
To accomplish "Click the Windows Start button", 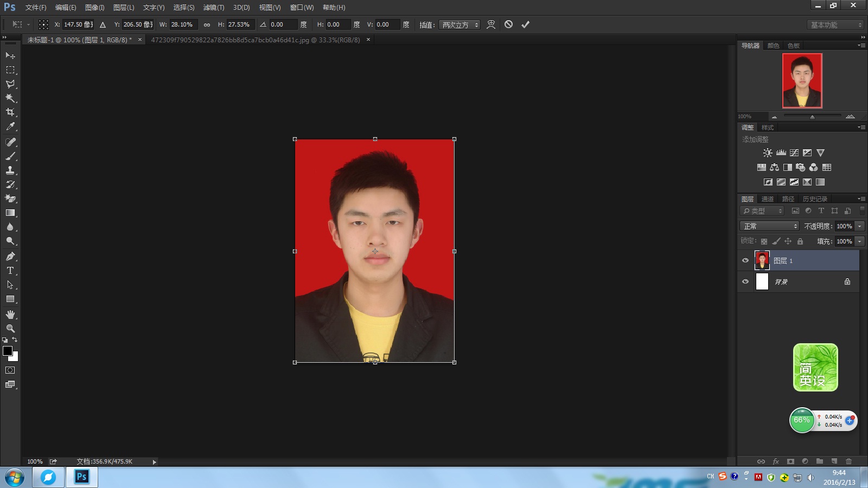I will (15, 478).
